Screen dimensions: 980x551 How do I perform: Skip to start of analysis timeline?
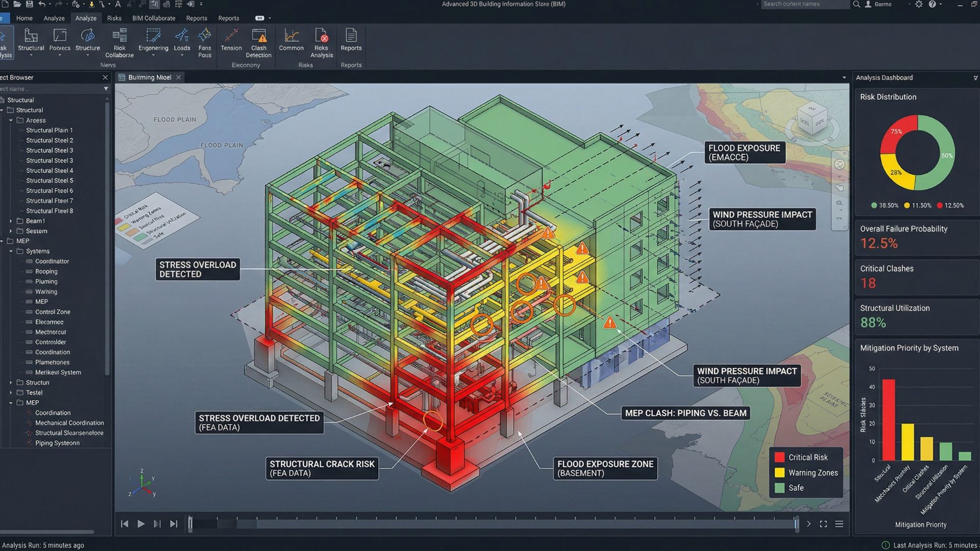point(125,524)
